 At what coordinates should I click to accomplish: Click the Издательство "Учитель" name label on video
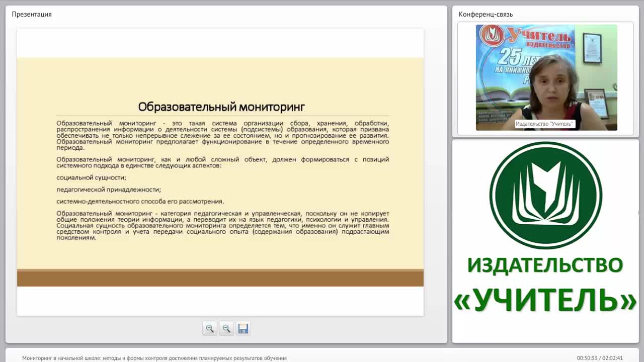tap(545, 124)
